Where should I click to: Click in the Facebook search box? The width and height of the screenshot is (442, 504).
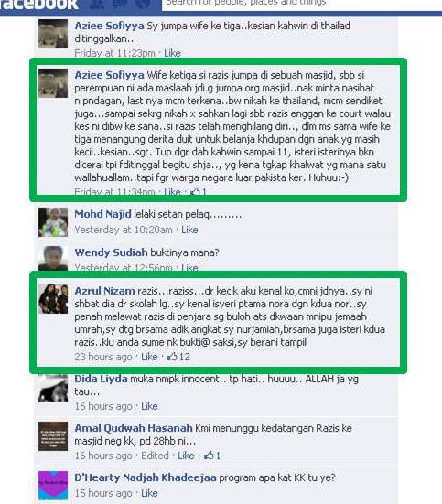[302, 5]
